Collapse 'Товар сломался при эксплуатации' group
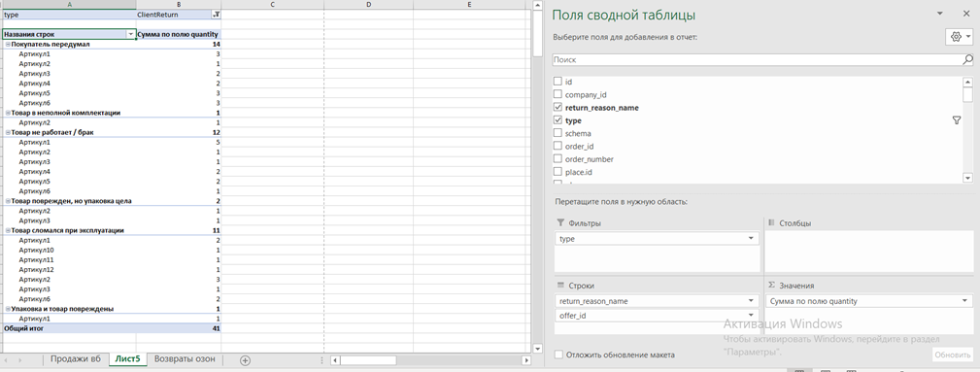 (8, 230)
